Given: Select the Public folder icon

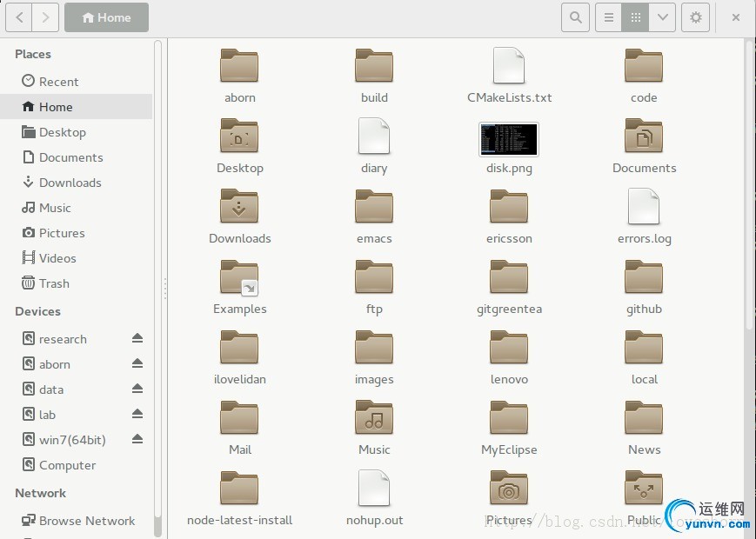Looking at the screenshot, I should pyautogui.click(x=644, y=488).
